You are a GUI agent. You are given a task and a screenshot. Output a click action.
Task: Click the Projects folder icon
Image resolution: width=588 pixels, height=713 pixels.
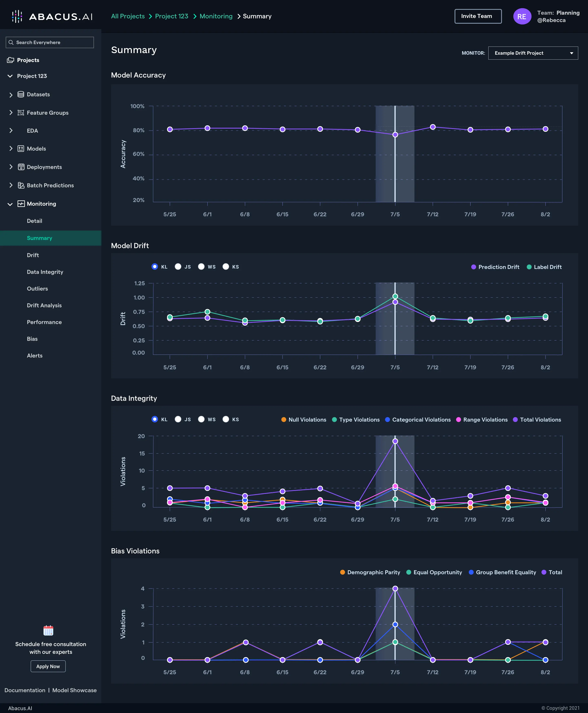pyautogui.click(x=10, y=60)
